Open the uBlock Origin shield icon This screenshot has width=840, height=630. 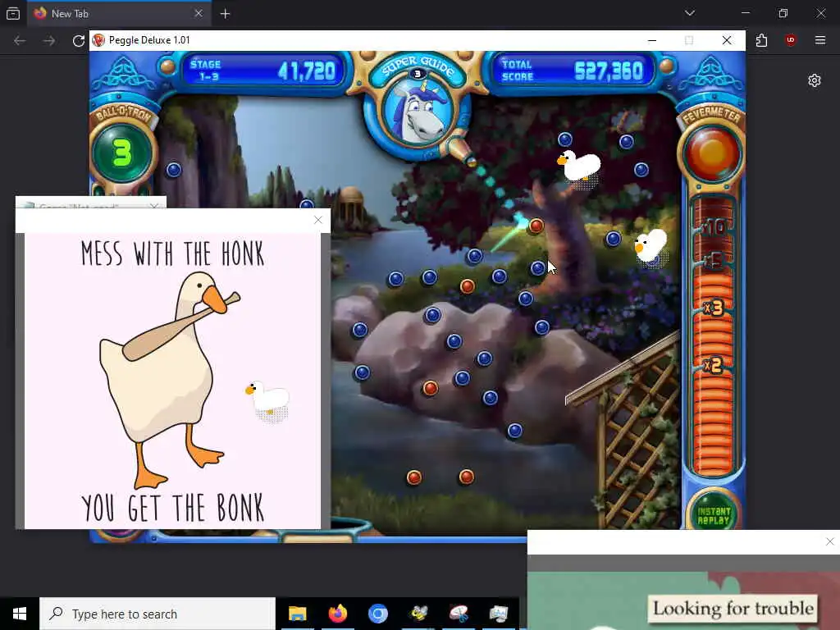point(790,40)
